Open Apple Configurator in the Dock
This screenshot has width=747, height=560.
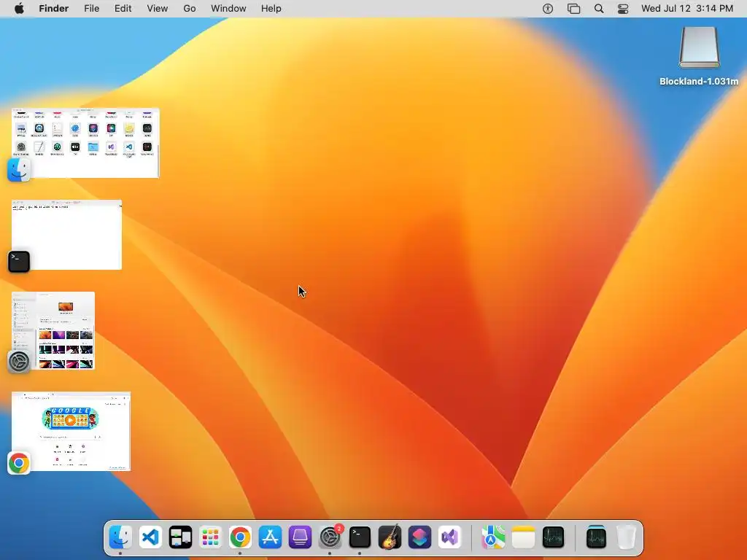(x=300, y=537)
